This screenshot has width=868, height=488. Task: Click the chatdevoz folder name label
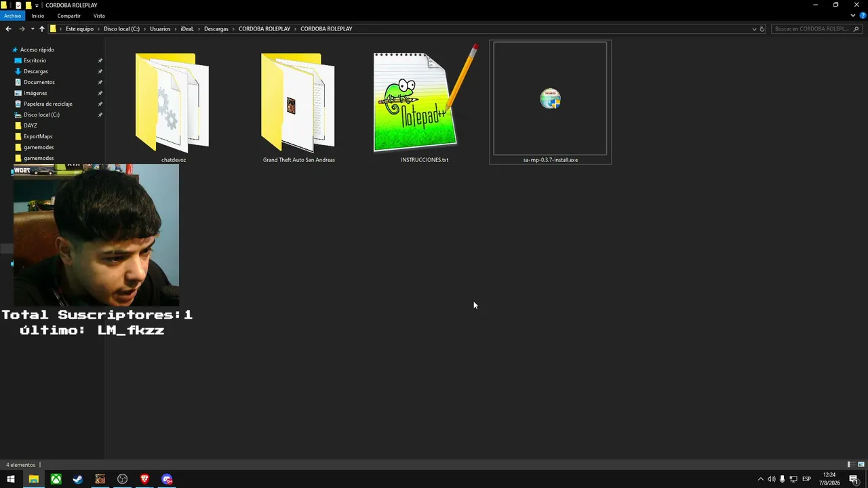click(x=174, y=160)
